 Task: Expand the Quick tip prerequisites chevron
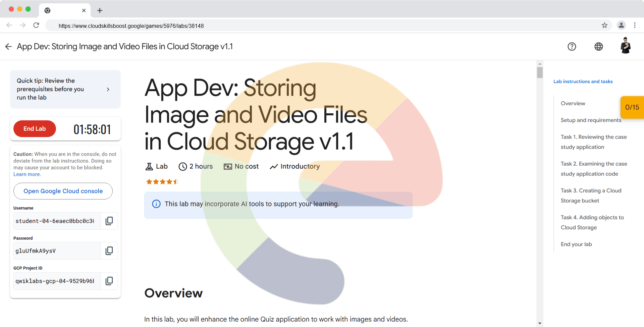108,89
